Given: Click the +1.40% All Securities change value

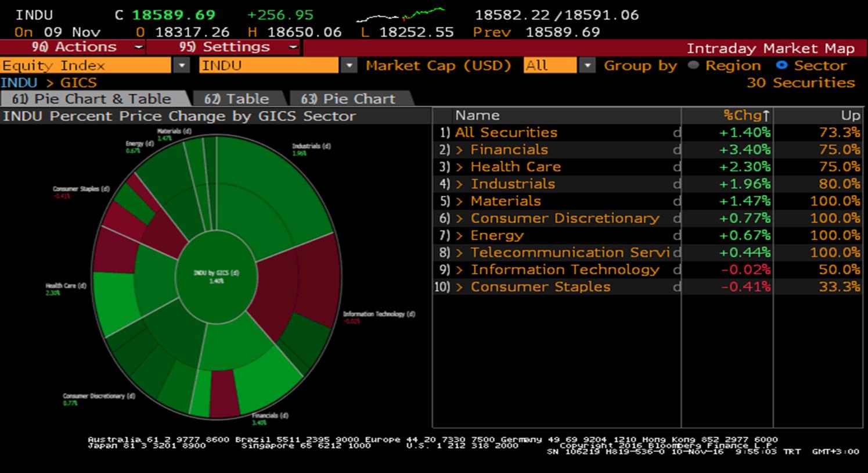Looking at the screenshot, I should [x=745, y=132].
